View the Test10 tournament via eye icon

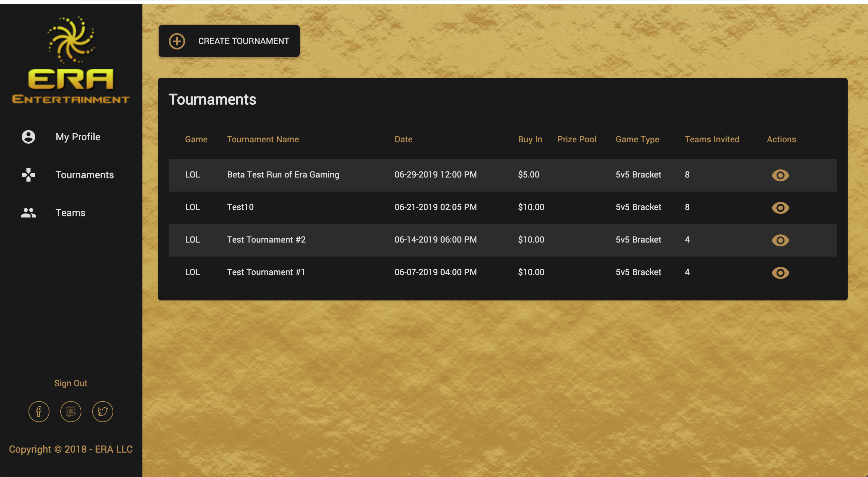tap(781, 208)
